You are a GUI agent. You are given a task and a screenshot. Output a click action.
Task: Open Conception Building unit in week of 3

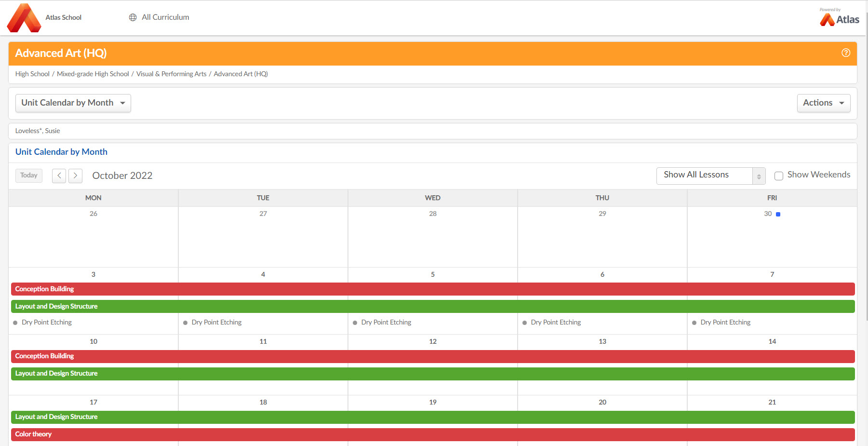click(433, 289)
